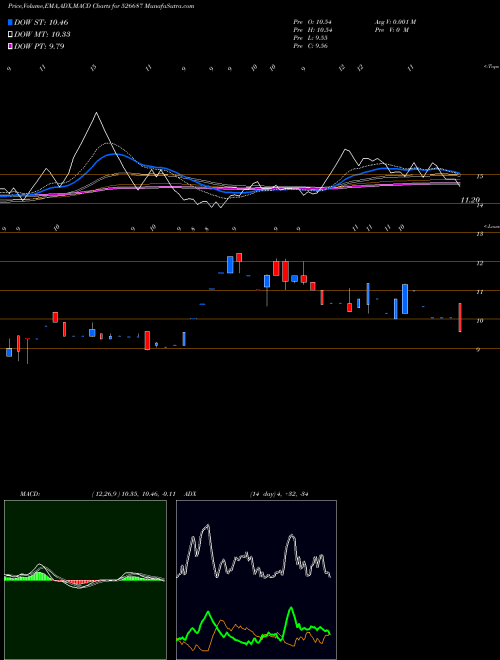Click the MACD panel title
500x660 pixels.
(x=29, y=494)
